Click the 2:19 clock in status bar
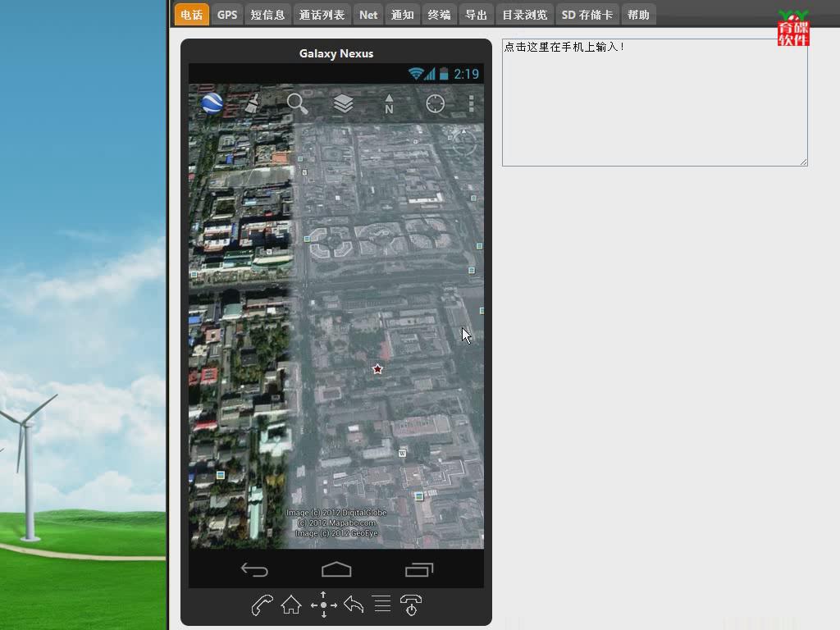 [x=466, y=74]
